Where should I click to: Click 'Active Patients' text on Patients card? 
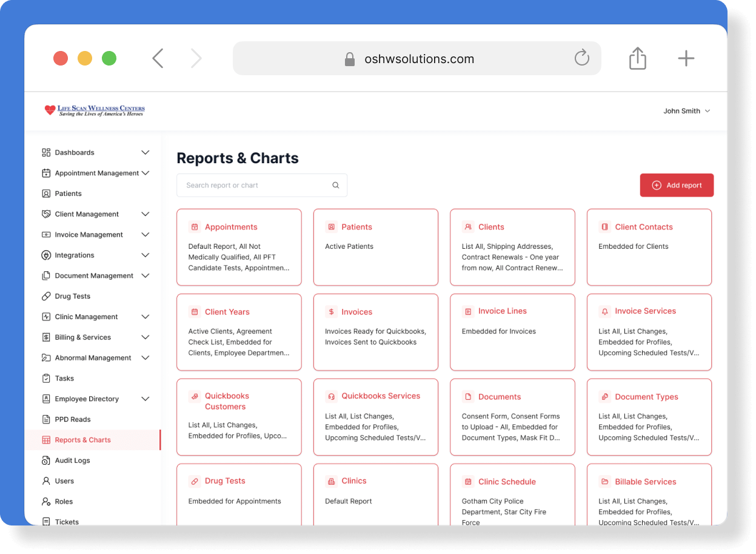click(x=349, y=246)
